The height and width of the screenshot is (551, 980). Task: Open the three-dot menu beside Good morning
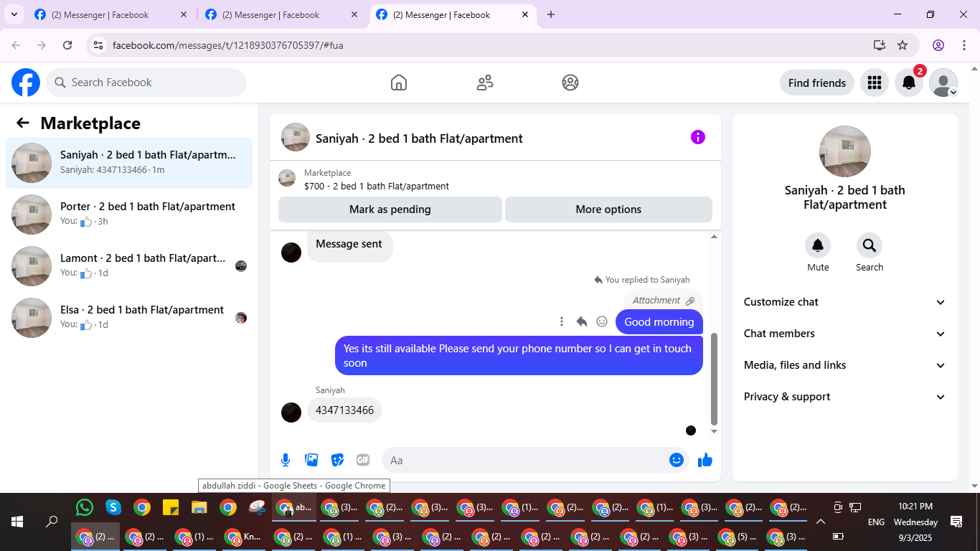coord(562,321)
